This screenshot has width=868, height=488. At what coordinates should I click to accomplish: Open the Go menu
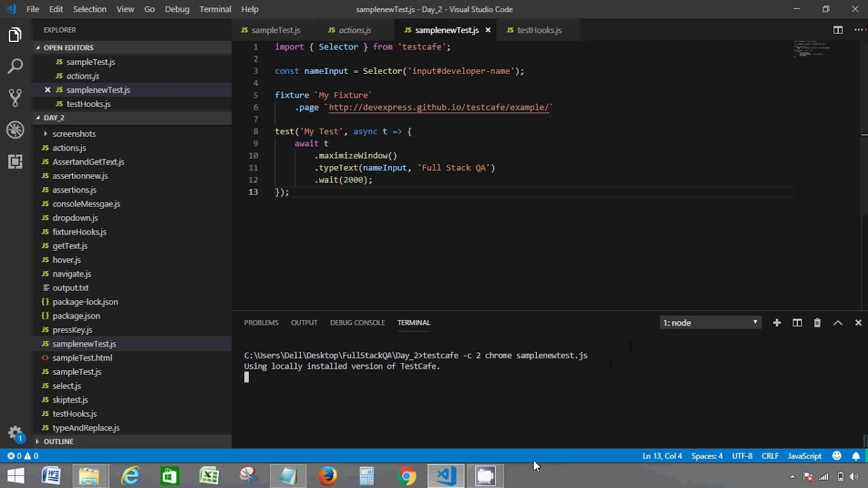(149, 9)
